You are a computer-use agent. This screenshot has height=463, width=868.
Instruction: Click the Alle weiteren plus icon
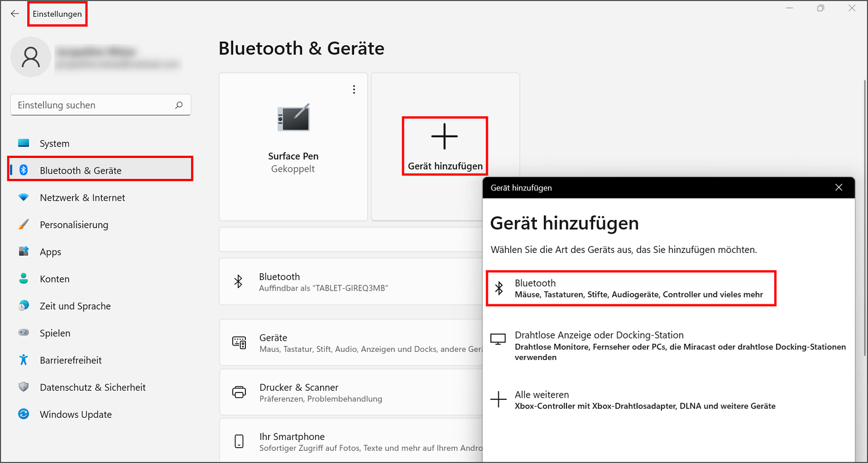(498, 399)
